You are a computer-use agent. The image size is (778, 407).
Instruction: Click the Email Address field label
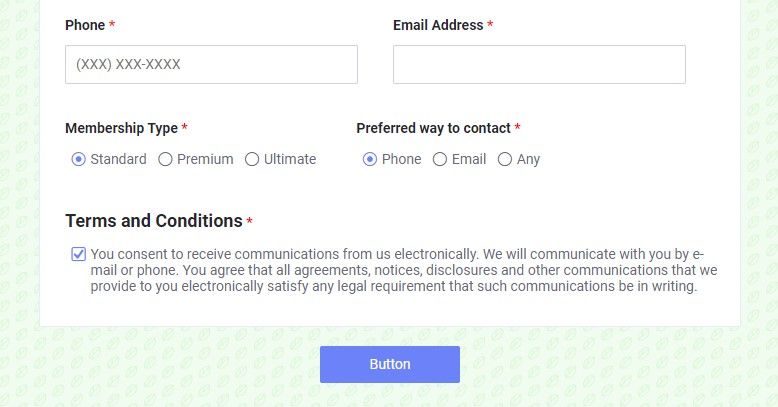click(x=438, y=25)
